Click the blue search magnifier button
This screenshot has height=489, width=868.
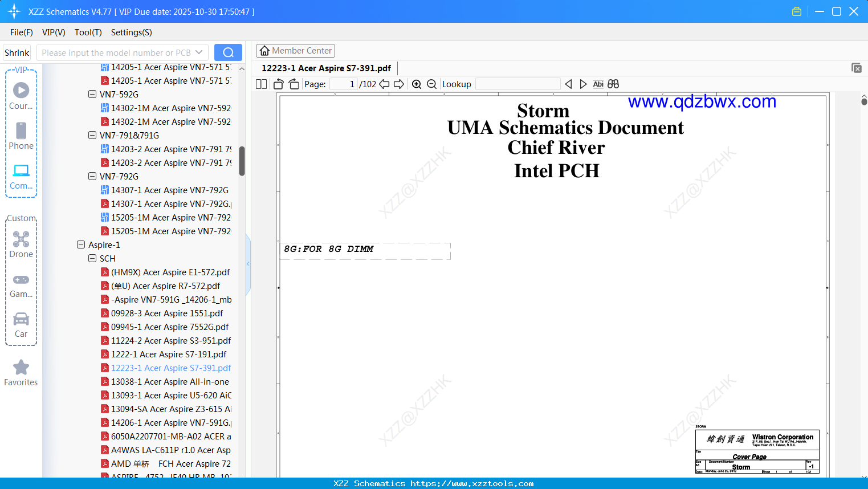[228, 52]
